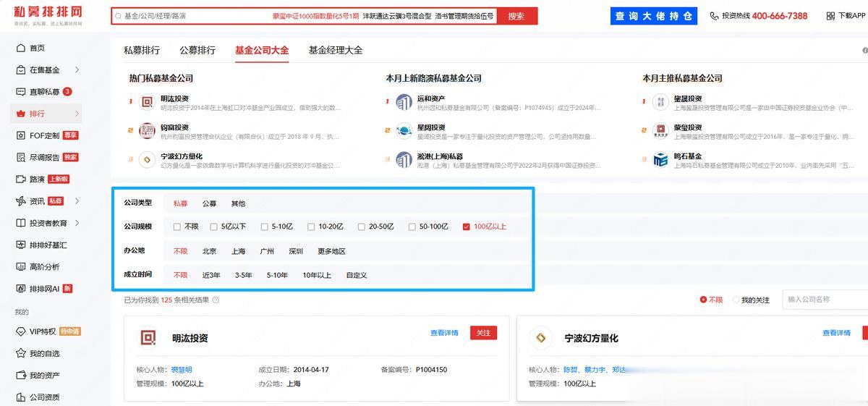Open 查看详情 link for 宁波幻方量化
Viewport: 868px width, 406px height.
(836, 333)
